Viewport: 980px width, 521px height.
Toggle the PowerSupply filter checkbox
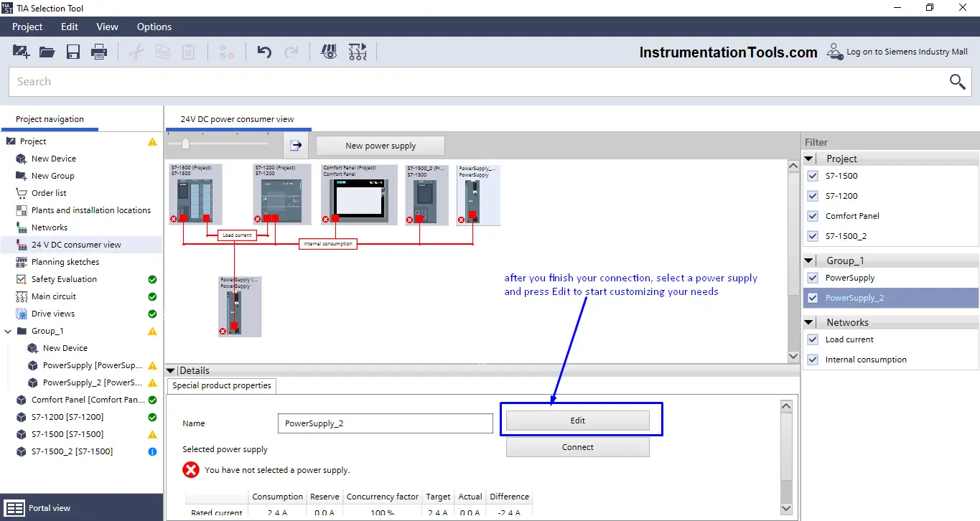pyautogui.click(x=813, y=278)
